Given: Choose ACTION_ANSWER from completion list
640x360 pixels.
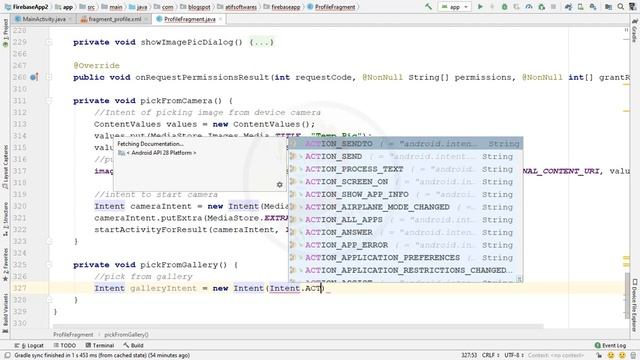Looking at the screenshot, I should (405, 232).
